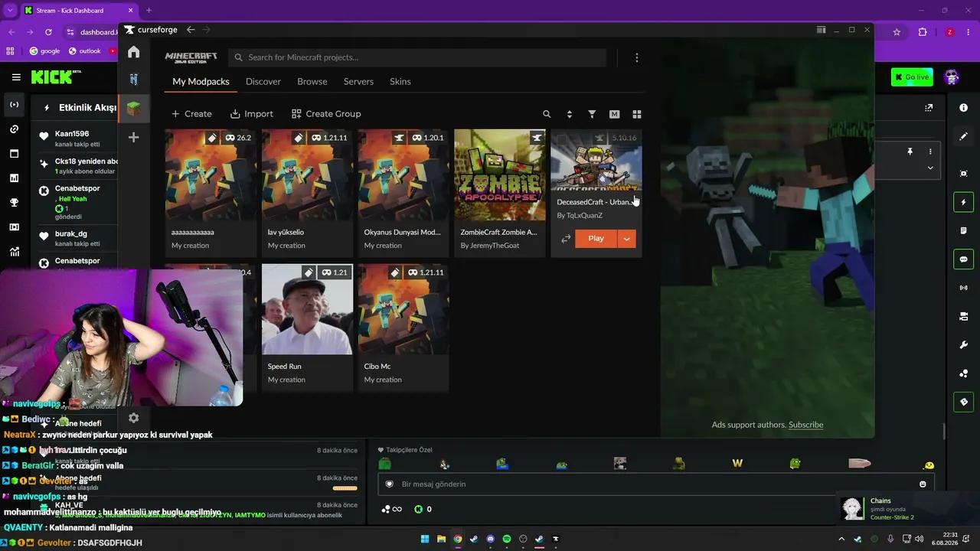
Task: Go back using the CurseForge back arrow
Action: (191, 30)
